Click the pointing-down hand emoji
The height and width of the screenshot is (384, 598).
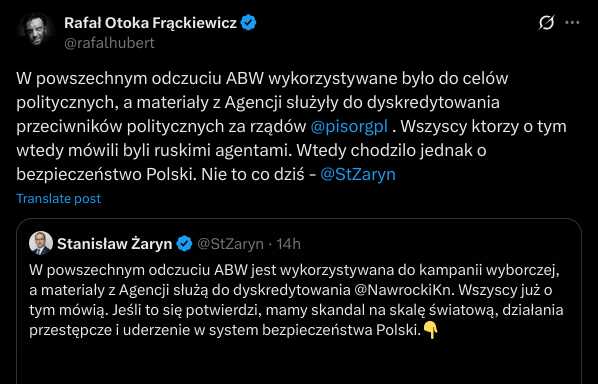point(431,330)
